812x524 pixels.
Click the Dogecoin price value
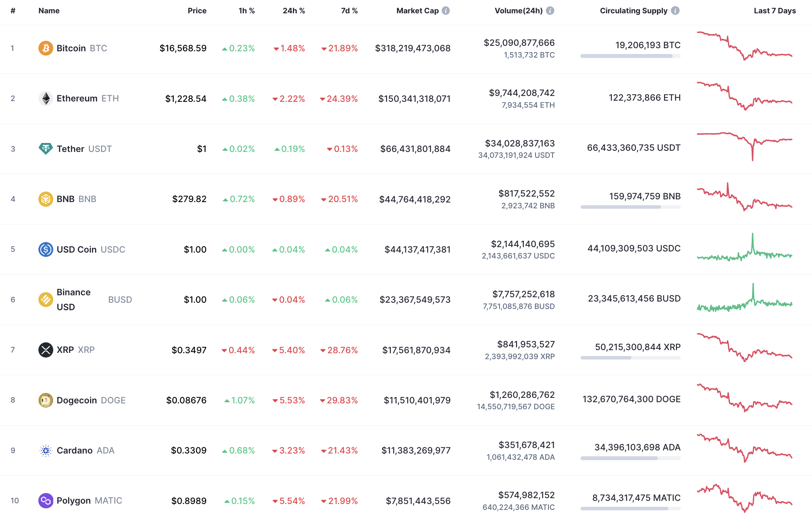(x=186, y=400)
